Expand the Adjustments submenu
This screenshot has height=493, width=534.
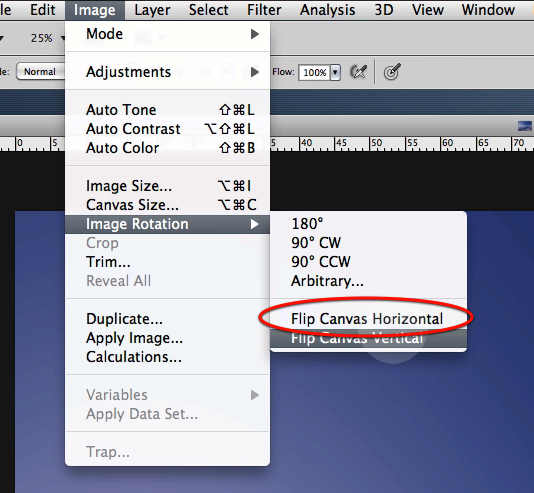coord(167,72)
